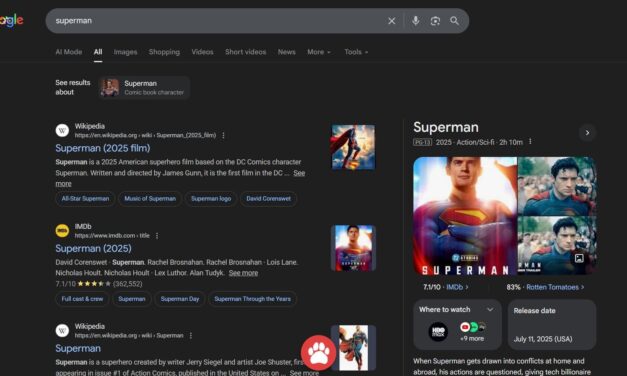Click the en.wikipedia.org Superman_(2025_film) URL

tap(146, 136)
